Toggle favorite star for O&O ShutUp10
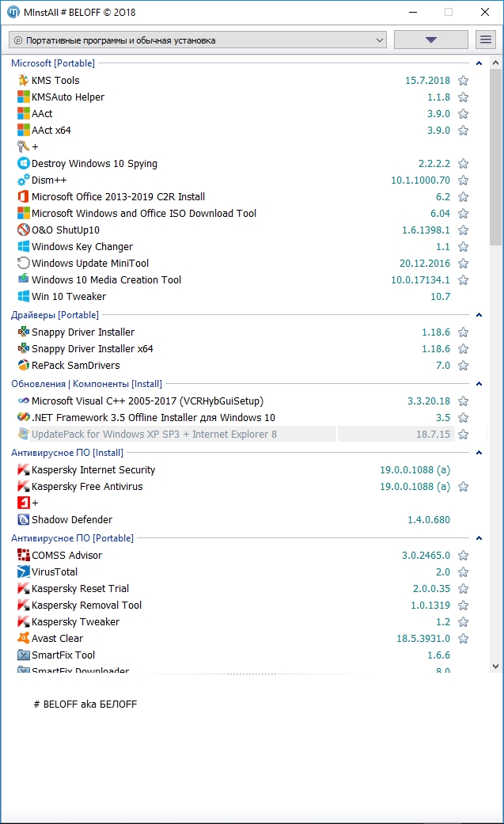This screenshot has width=504, height=824. tap(463, 230)
